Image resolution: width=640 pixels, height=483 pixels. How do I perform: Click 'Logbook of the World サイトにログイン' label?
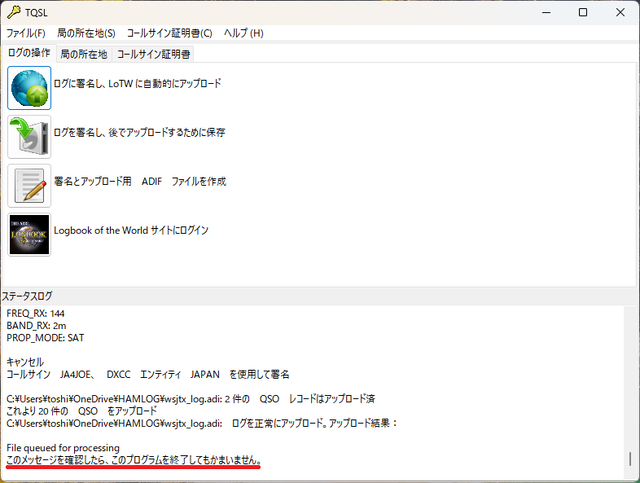point(131,230)
